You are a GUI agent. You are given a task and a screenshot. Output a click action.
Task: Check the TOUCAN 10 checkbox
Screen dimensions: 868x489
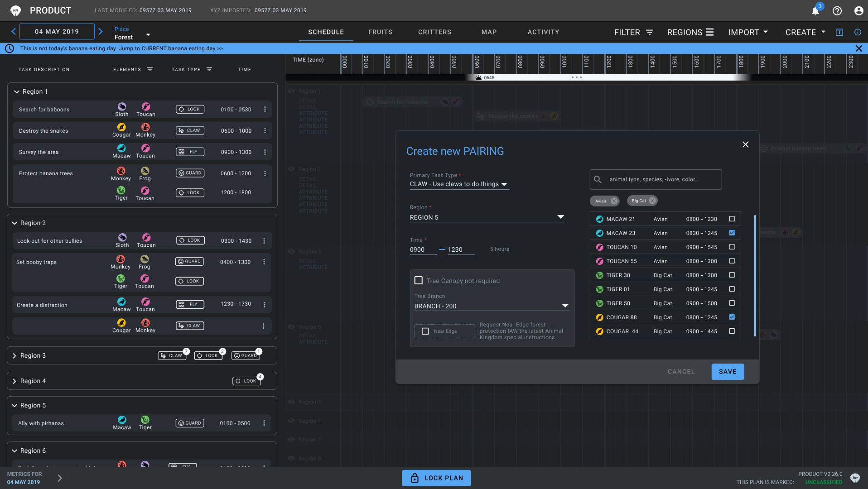coord(732,247)
